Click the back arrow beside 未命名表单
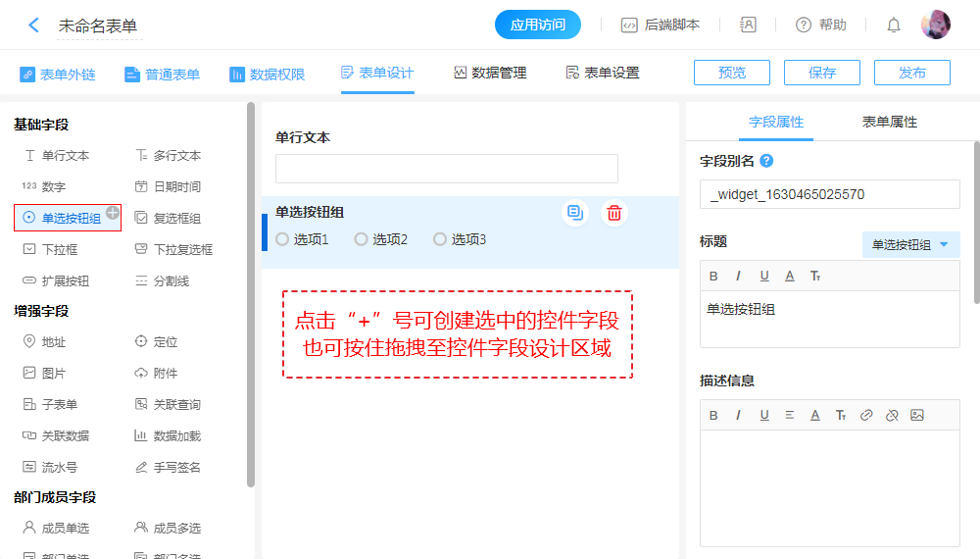Screen dimensions: 980x559 [x=33, y=25]
